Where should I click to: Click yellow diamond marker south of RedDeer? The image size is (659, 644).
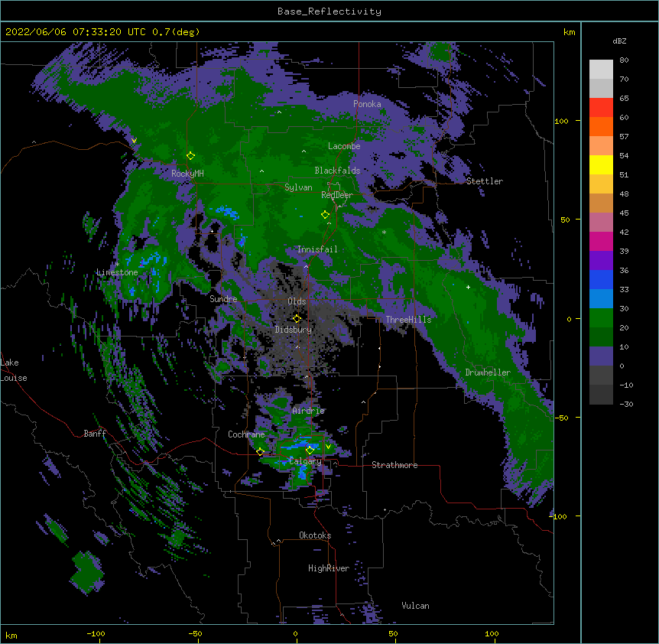[x=326, y=215]
